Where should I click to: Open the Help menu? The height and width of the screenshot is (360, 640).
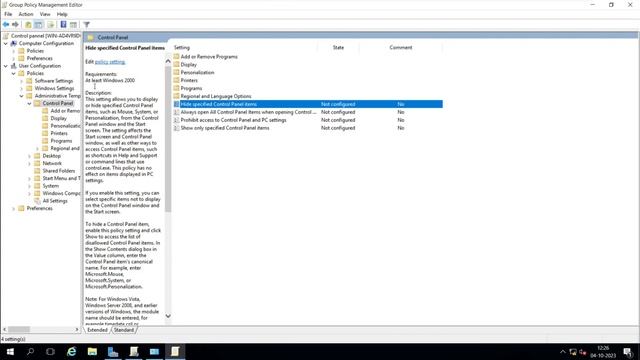point(62,14)
